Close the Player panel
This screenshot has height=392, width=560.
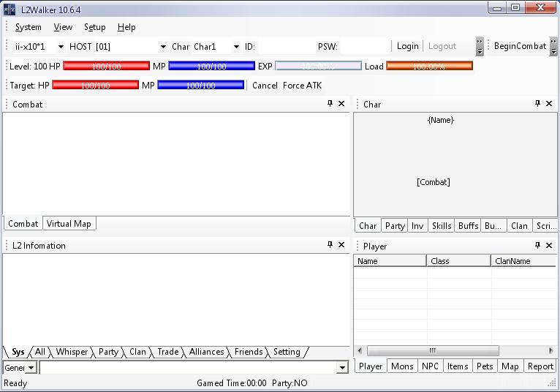(x=549, y=245)
